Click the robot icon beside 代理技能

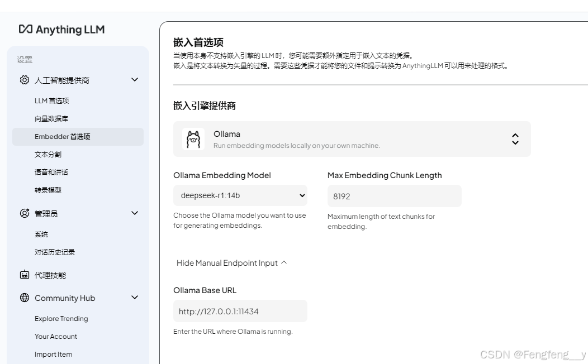pos(25,275)
